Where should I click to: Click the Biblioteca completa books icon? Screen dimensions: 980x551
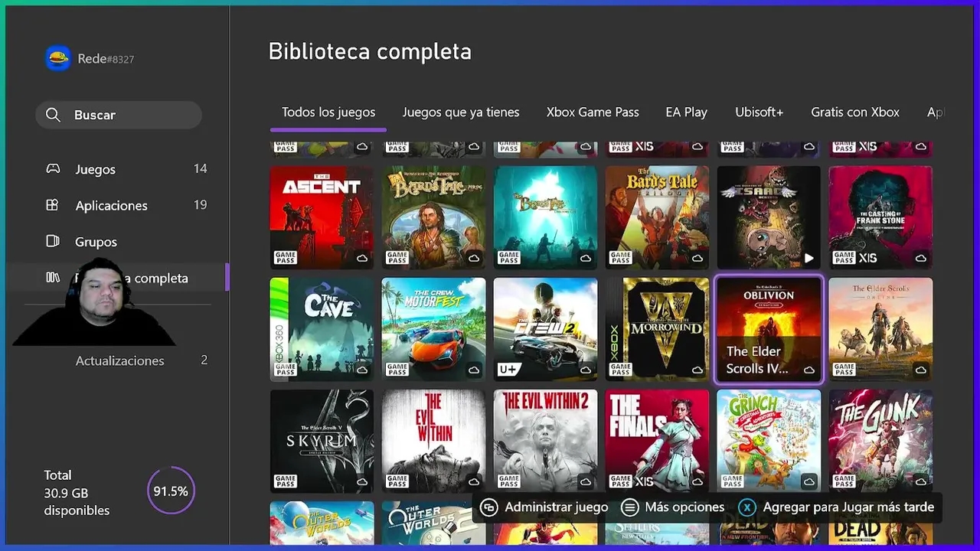pos(53,278)
